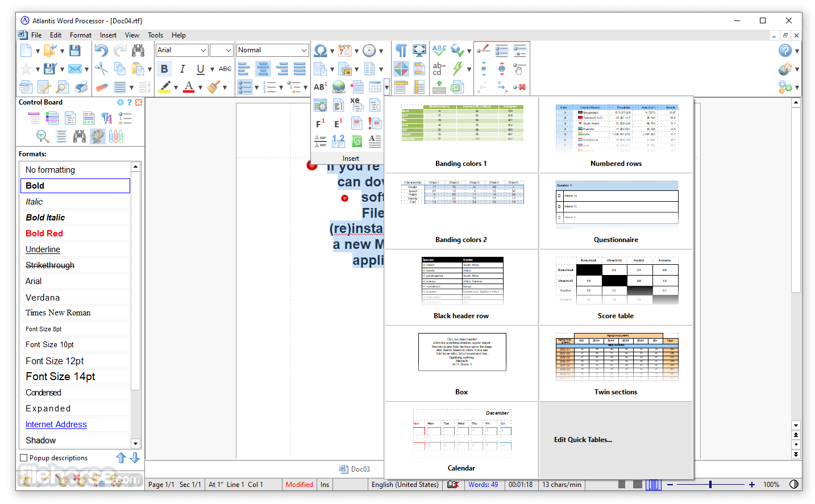Click the insert table grid icon
Image resolution: width=815 pixels, height=504 pixels.
coord(375,87)
